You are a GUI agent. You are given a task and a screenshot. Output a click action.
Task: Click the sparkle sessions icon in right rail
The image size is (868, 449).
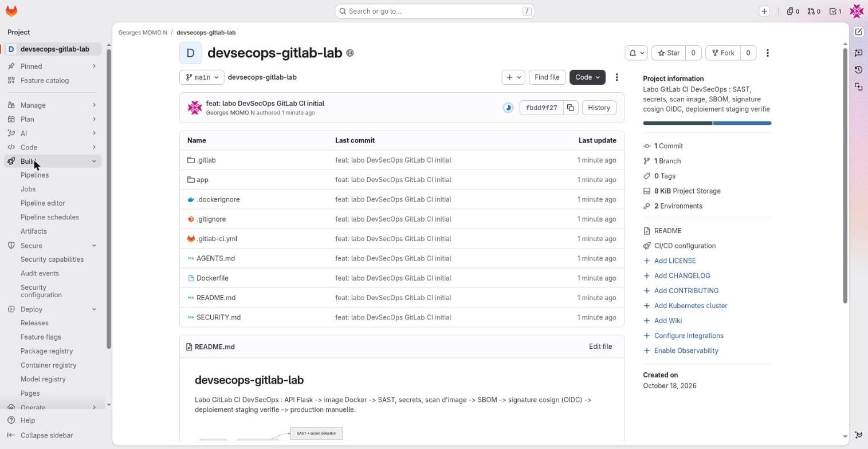[858, 86]
